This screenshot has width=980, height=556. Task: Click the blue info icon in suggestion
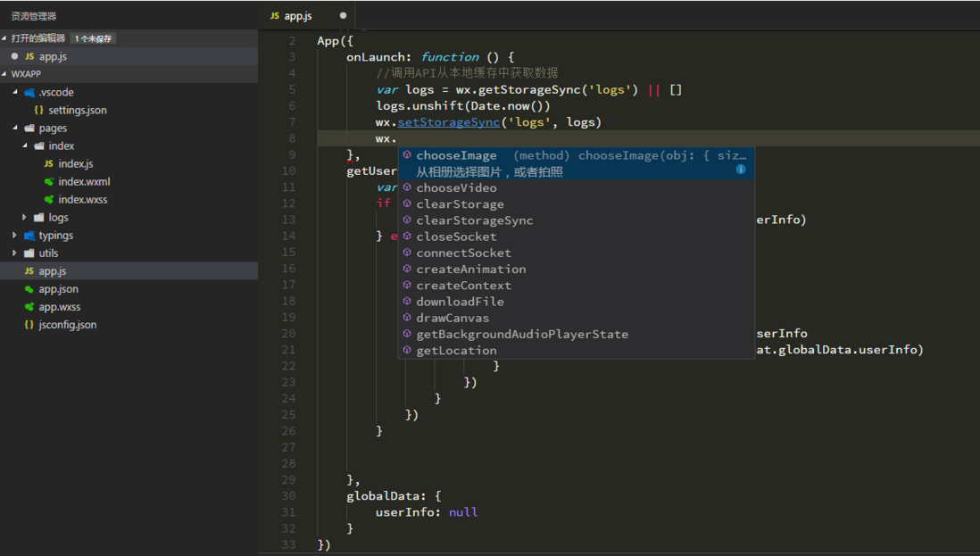coord(741,170)
